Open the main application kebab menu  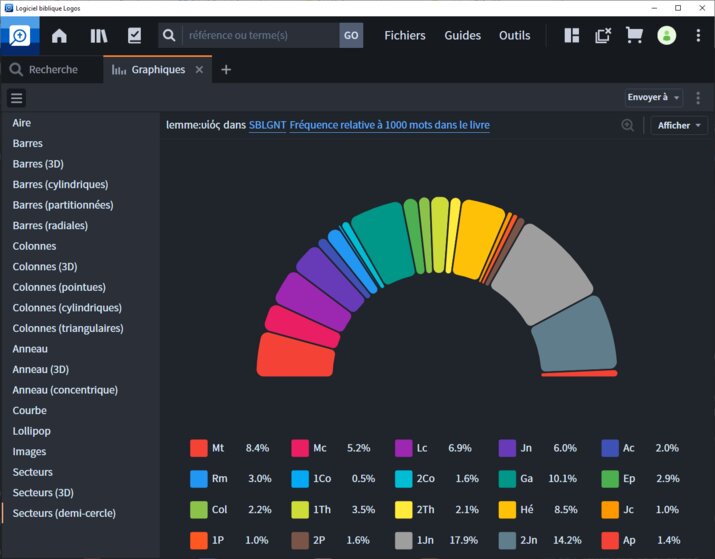[698, 36]
